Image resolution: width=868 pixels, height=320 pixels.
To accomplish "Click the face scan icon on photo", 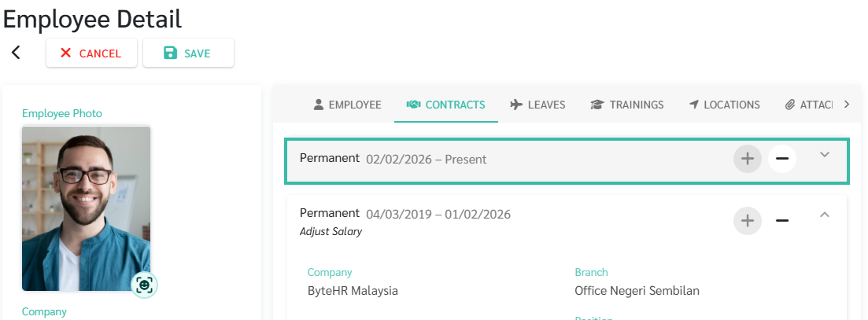I will 145,285.
